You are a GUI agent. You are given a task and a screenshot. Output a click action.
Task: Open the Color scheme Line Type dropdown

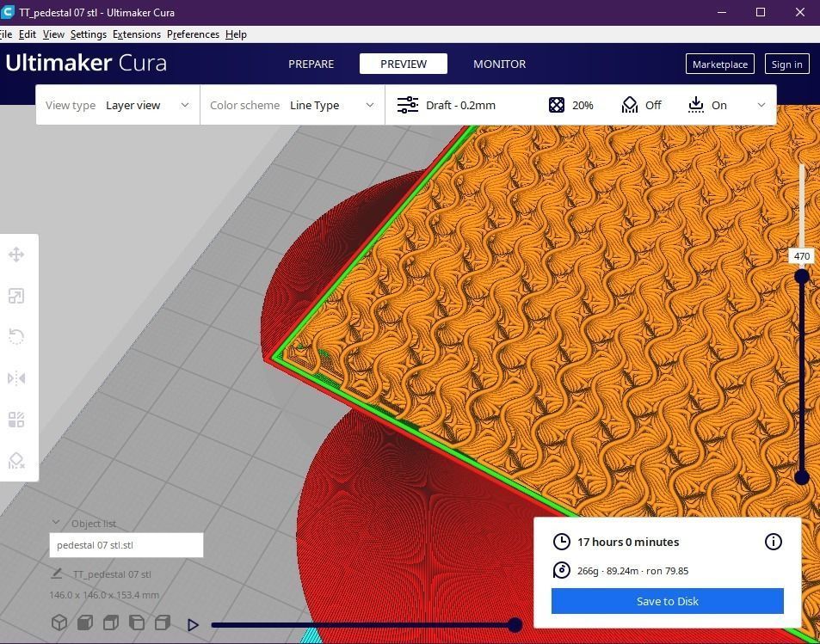tap(293, 105)
